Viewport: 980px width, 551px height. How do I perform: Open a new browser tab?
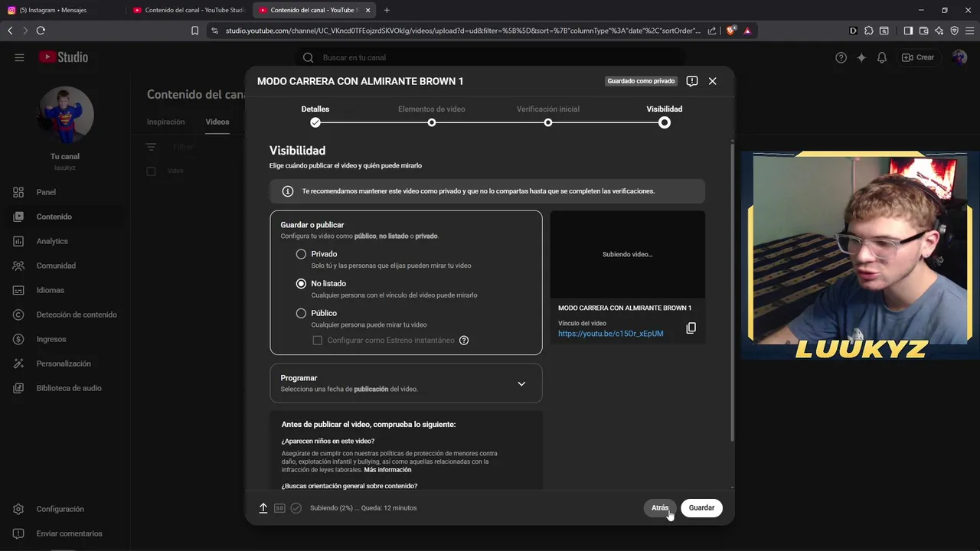pos(387,10)
